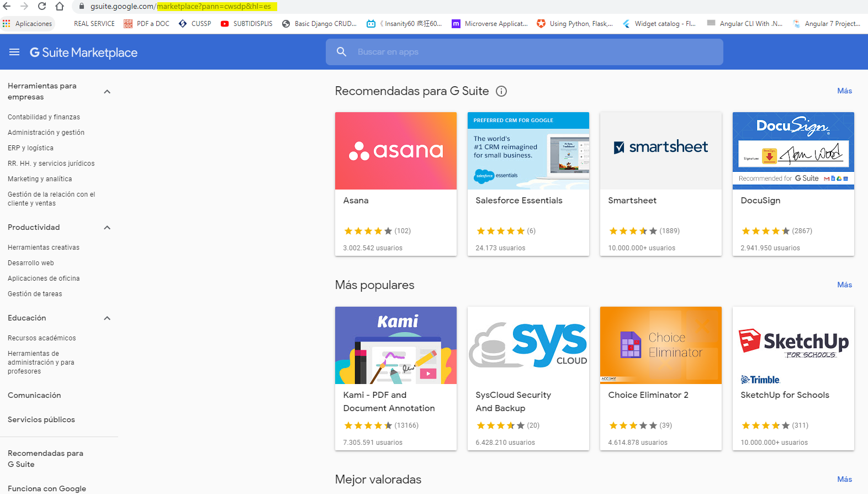Select Herramientas creativas category

coord(44,248)
